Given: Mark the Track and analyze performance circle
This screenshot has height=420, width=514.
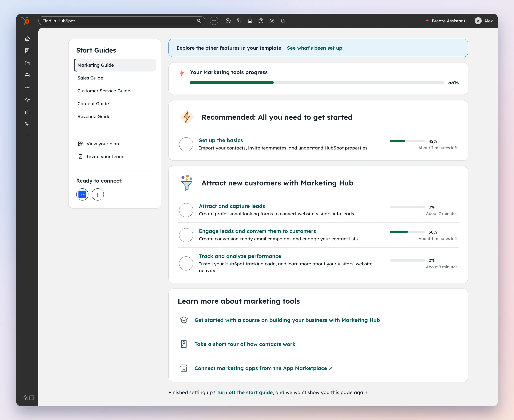Looking at the screenshot, I should (x=186, y=263).
